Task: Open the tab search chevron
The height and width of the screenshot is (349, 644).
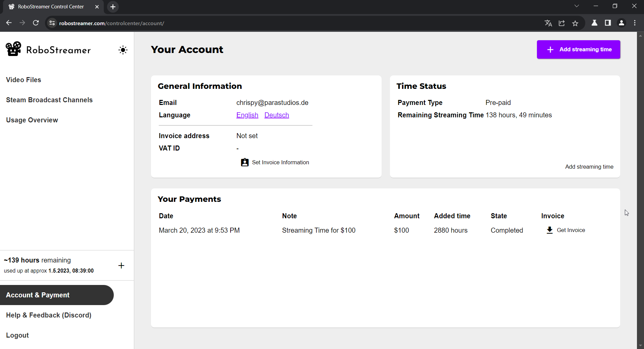Action: (x=577, y=6)
